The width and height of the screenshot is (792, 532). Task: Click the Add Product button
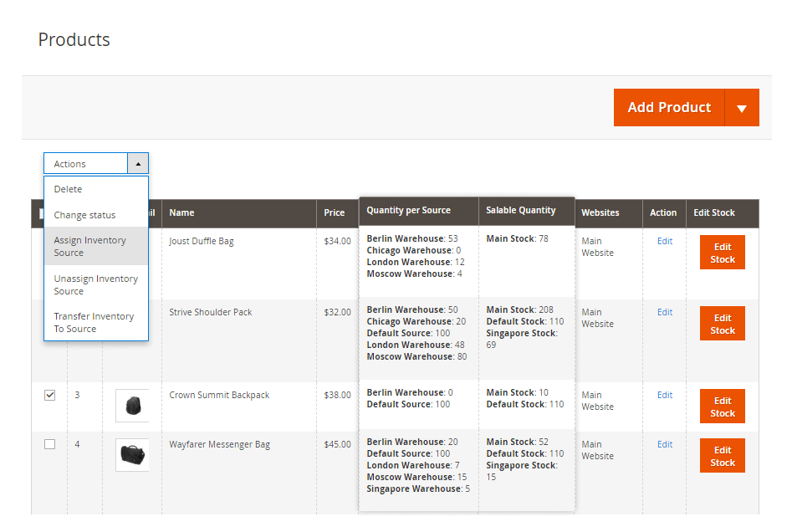668,108
